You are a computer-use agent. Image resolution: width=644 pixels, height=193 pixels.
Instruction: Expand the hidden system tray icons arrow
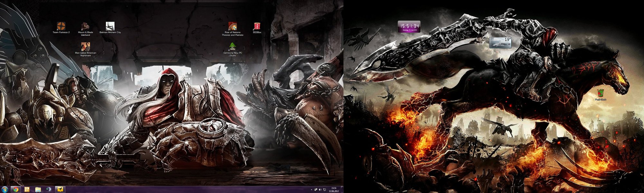[x=311, y=190]
